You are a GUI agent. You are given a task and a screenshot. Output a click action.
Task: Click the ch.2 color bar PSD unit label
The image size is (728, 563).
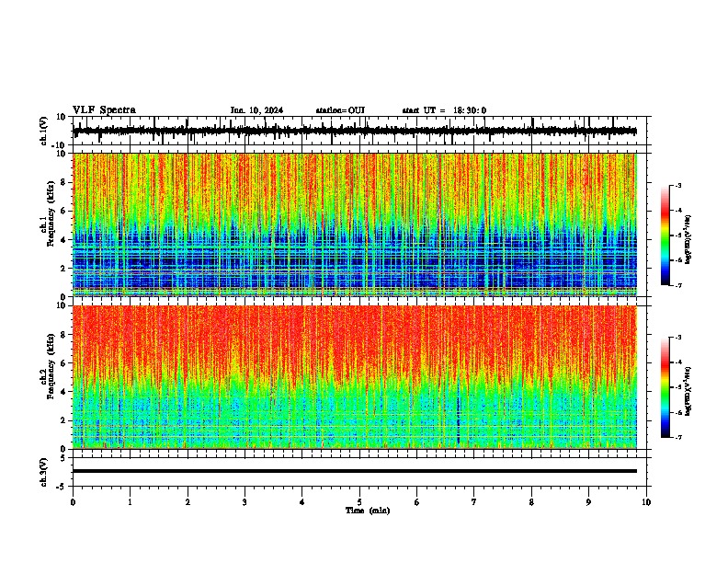[x=688, y=391]
